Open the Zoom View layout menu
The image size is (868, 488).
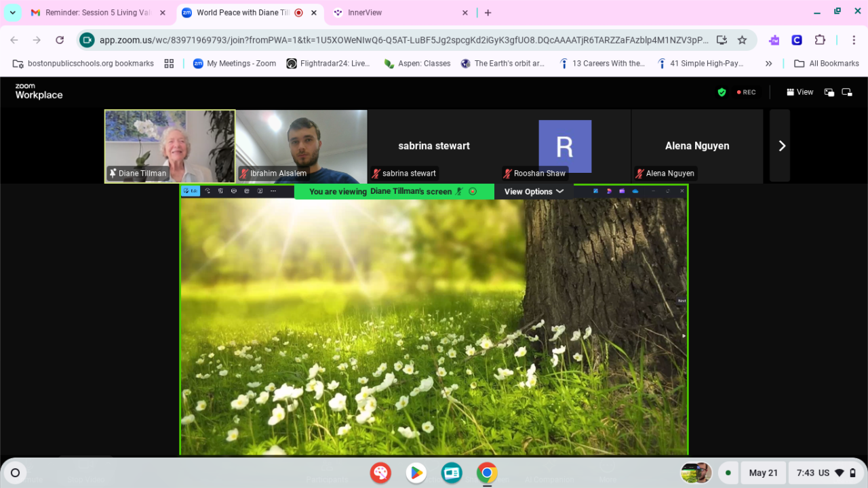pyautogui.click(x=800, y=92)
